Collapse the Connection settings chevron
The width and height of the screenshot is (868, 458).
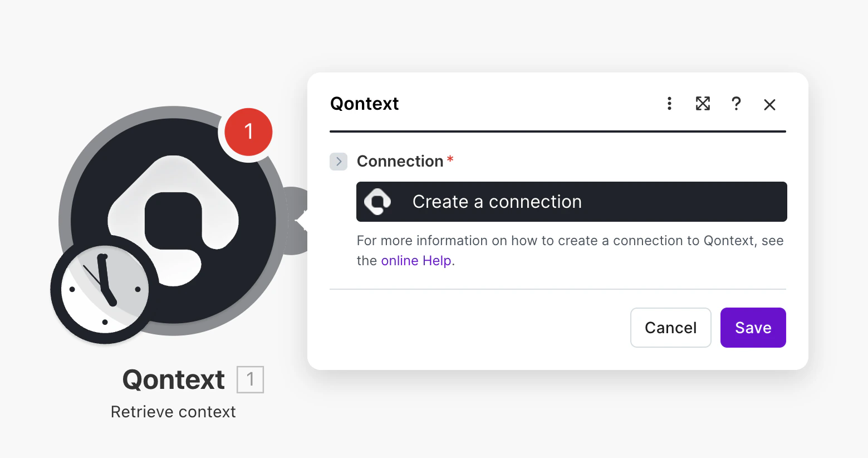point(338,162)
